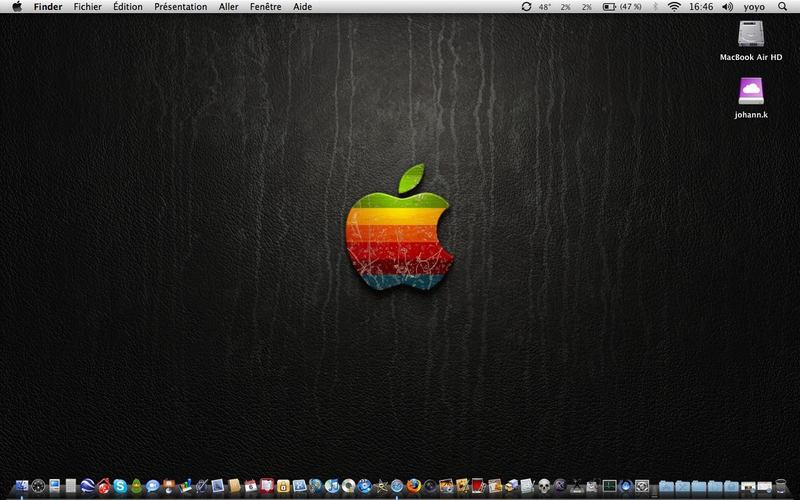Open the Aide menu
This screenshot has height=500, width=800.
tap(303, 7)
